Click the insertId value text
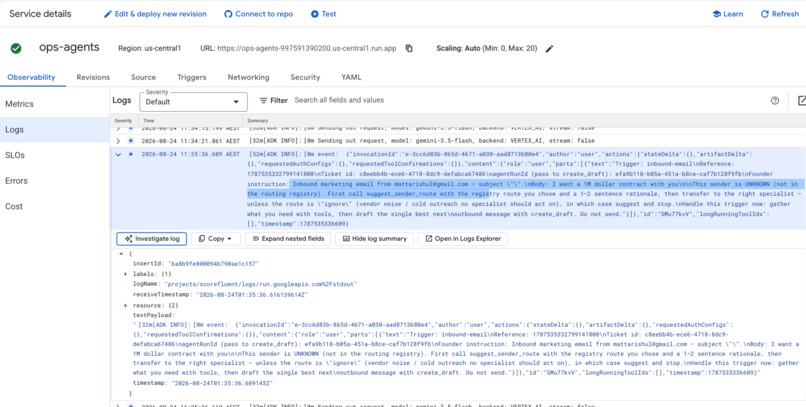Viewport: 806px width, 407px height. tap(213, 264)
